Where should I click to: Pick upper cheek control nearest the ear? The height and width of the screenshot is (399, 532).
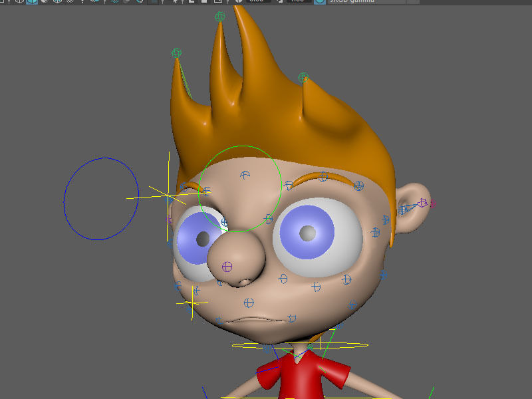click(x=386, y=220)
